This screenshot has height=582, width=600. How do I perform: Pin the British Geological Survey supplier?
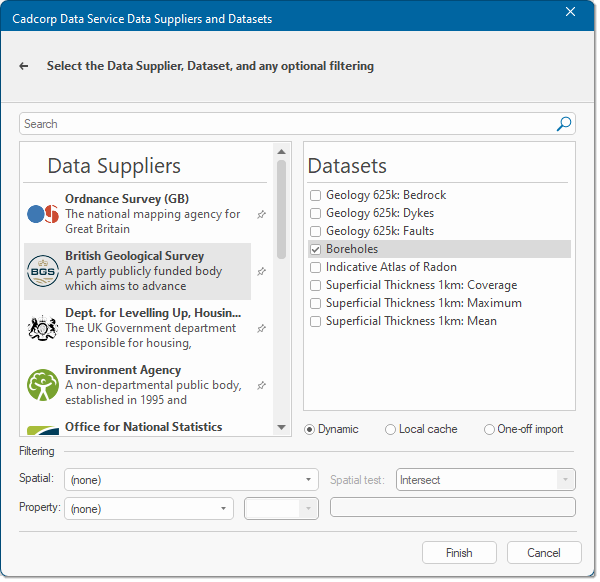coord(261,271)
